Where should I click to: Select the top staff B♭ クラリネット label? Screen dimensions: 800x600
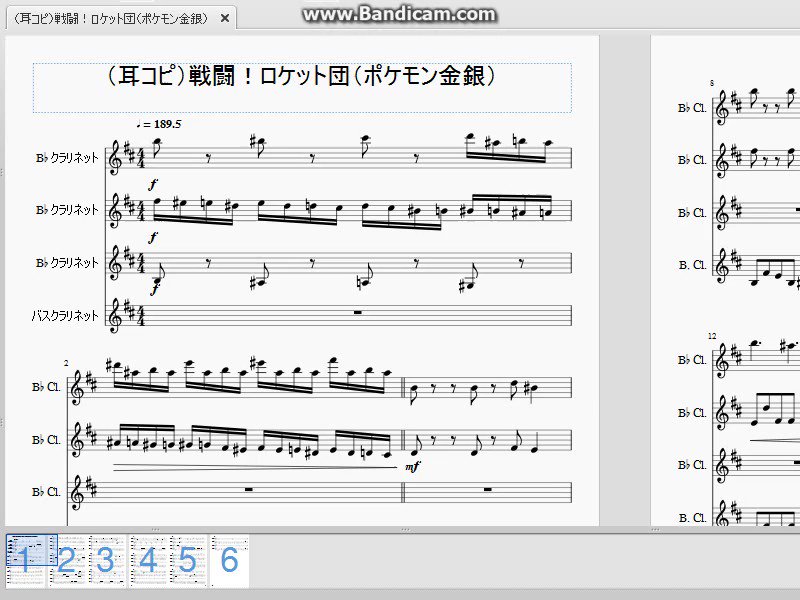[67, 158]
